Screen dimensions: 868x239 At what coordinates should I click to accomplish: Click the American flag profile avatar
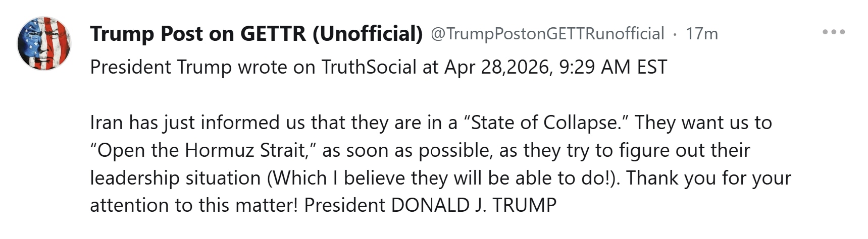[44, 43]
